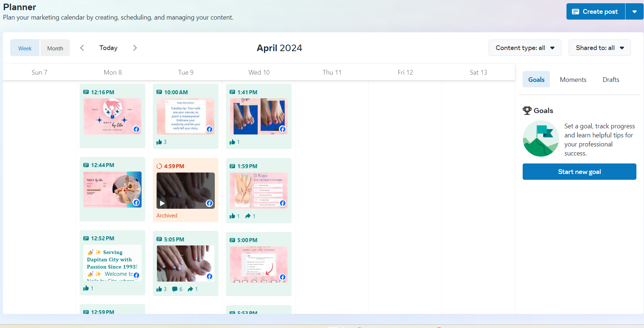This screenshot has width=644, height=328.
Task: Click the like icon under the 12:52 PM post
Action: point(86,288)
